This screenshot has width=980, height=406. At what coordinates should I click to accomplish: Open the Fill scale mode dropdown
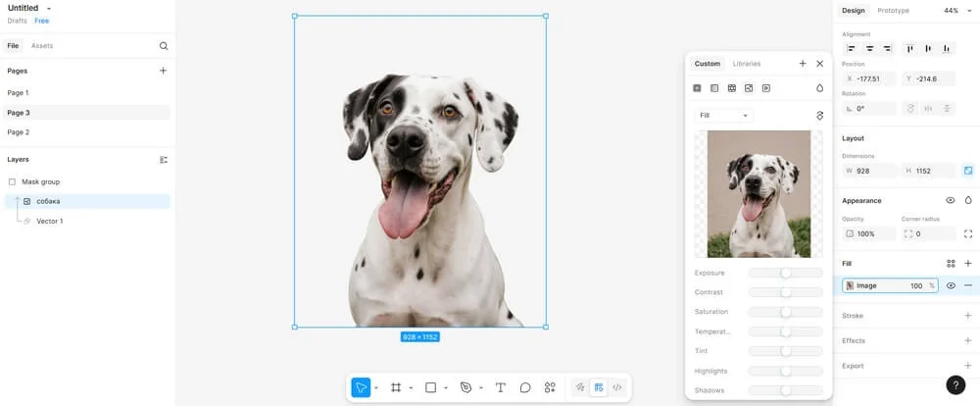[723, 116]
